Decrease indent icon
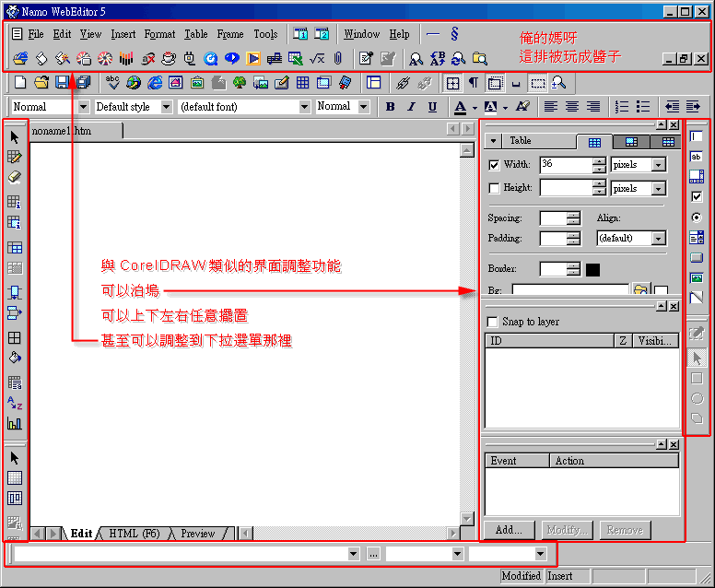The width and height of the screenshot is (715, 588). pos(672,107)
